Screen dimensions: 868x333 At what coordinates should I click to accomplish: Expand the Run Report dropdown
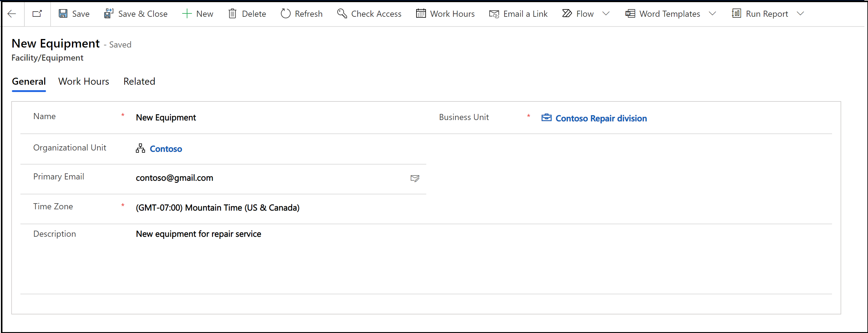803,13
